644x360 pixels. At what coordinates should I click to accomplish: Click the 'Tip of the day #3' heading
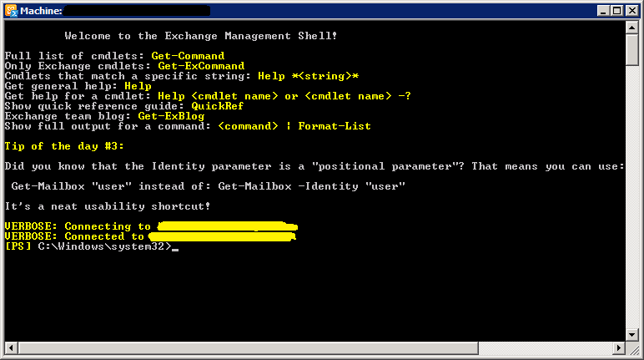(64, 146)
